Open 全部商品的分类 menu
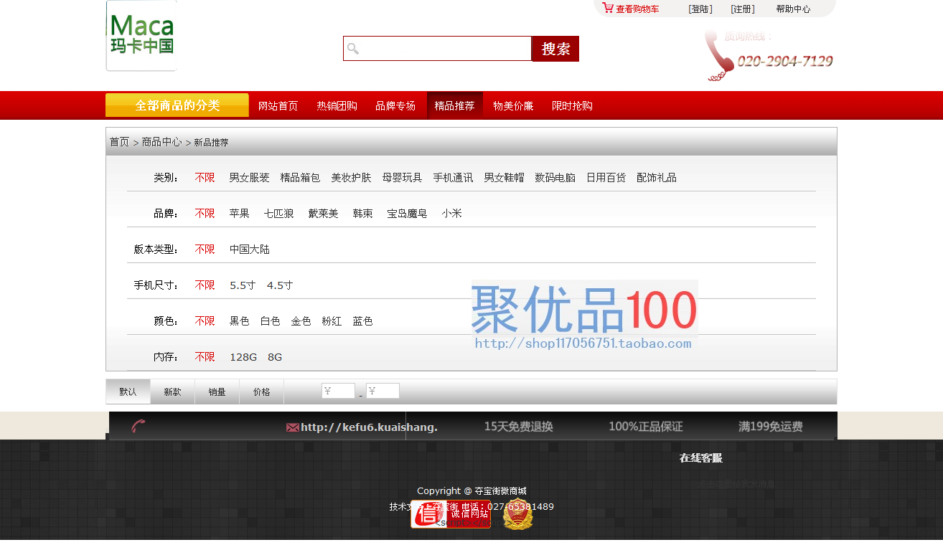This screenshot has height=560, width=943. click(177, 105)
